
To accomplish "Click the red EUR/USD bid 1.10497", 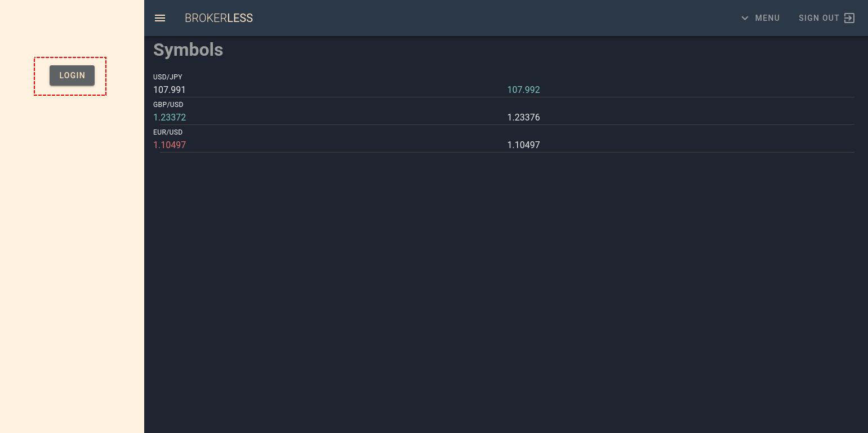I will click(170, 145).
